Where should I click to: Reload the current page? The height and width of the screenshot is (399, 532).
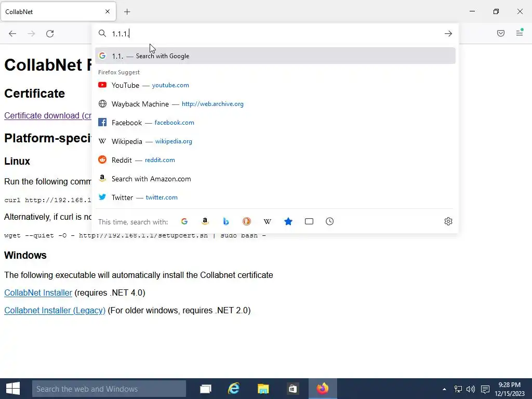point(50,34)
